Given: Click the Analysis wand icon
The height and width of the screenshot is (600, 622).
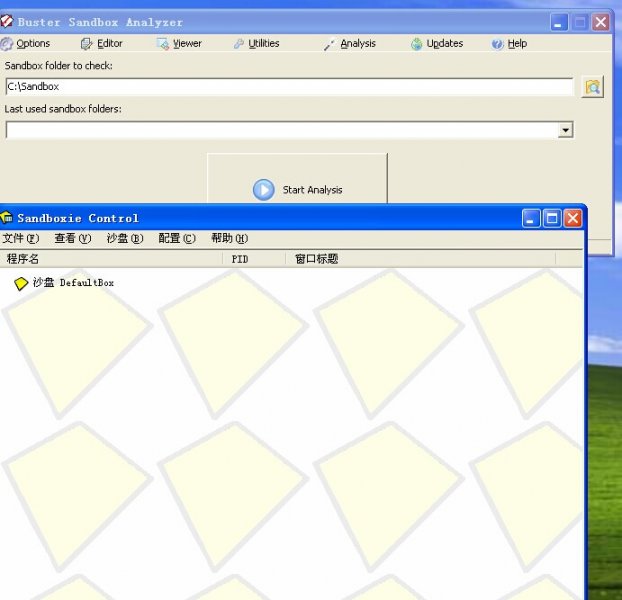Looking at the screenshot, I should [329, 44].
